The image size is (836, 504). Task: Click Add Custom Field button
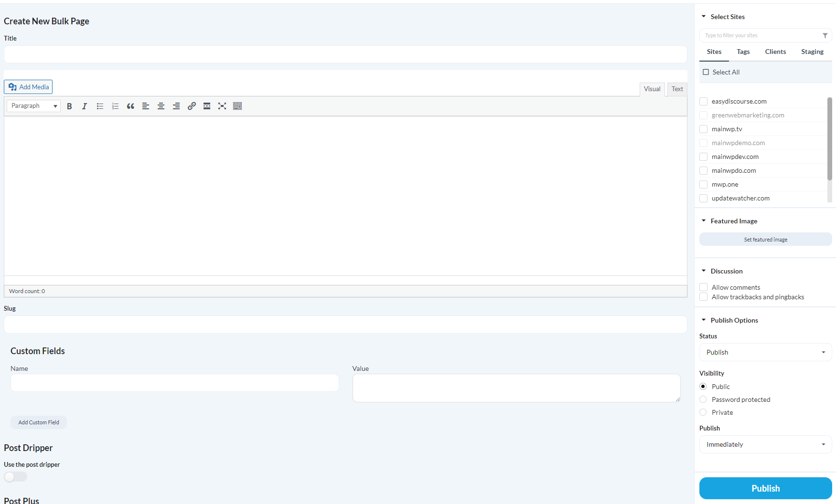tap(39, 422)
